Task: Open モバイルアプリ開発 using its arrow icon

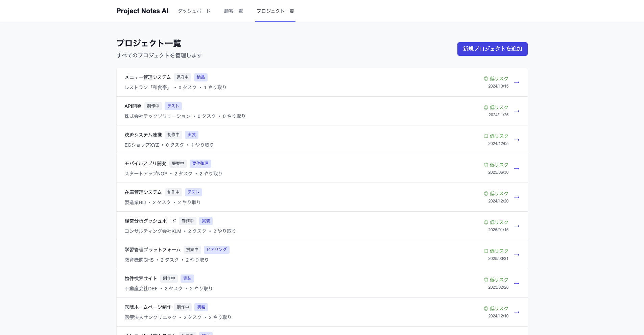Action: pos(517,168)
